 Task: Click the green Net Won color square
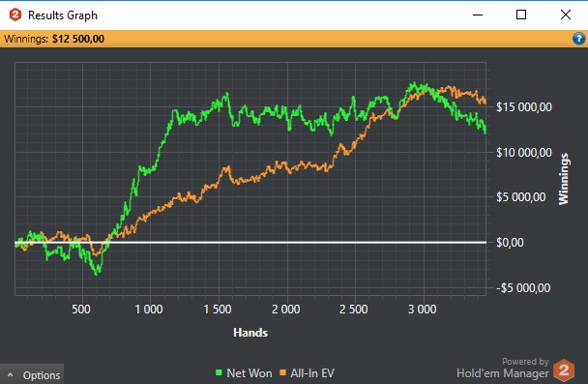219,372
